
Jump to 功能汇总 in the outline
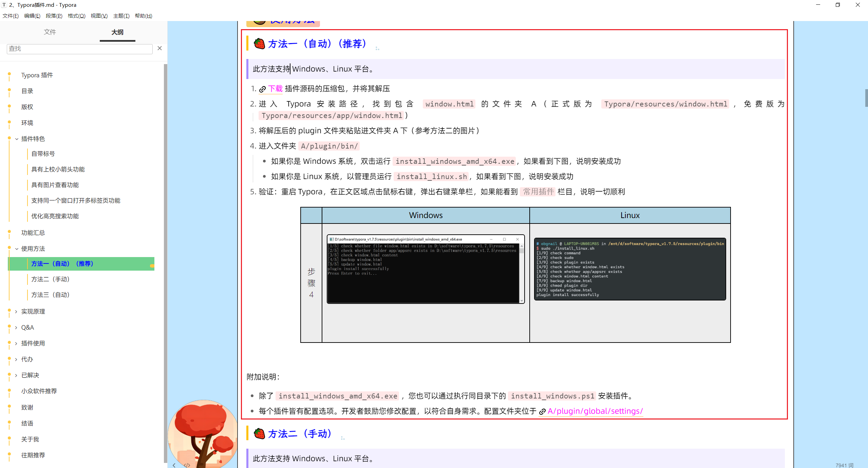pos(33,233)
